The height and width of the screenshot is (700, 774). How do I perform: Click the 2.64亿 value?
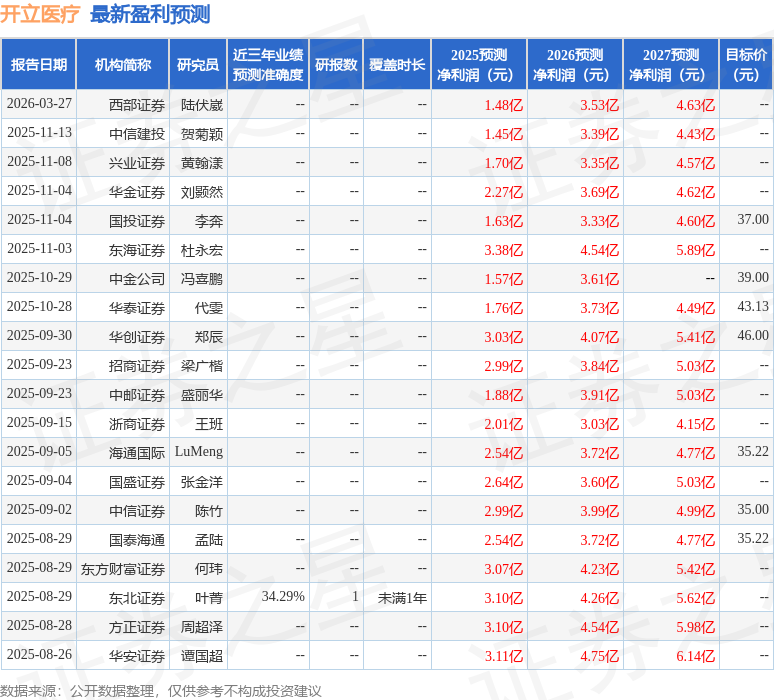pos(503,482)
